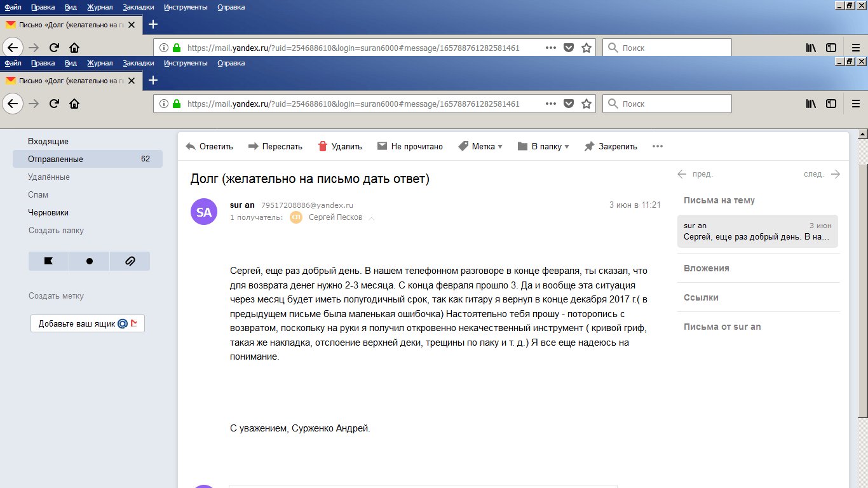
Task: Filter letters with attachments using paperclip
Action: point(130,261)
